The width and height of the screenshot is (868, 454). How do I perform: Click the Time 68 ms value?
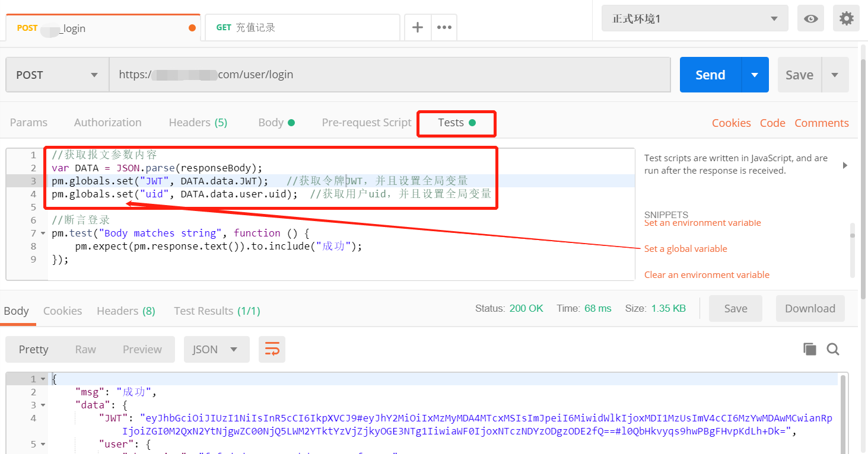597,308
